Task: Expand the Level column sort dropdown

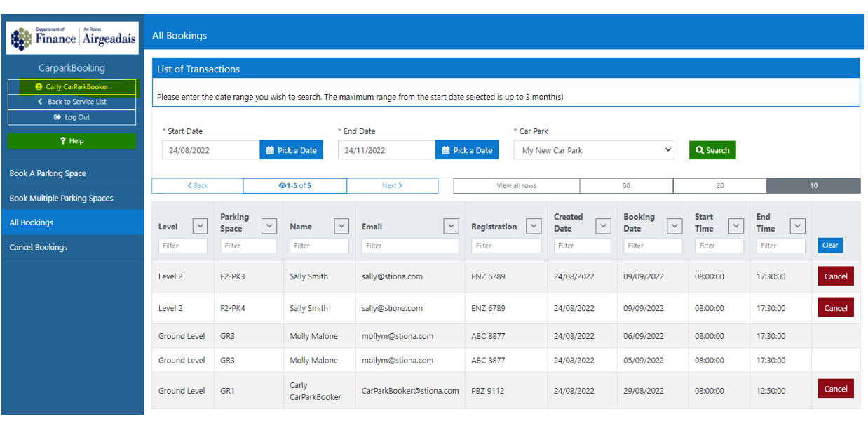Action: [x=200, y=226]
